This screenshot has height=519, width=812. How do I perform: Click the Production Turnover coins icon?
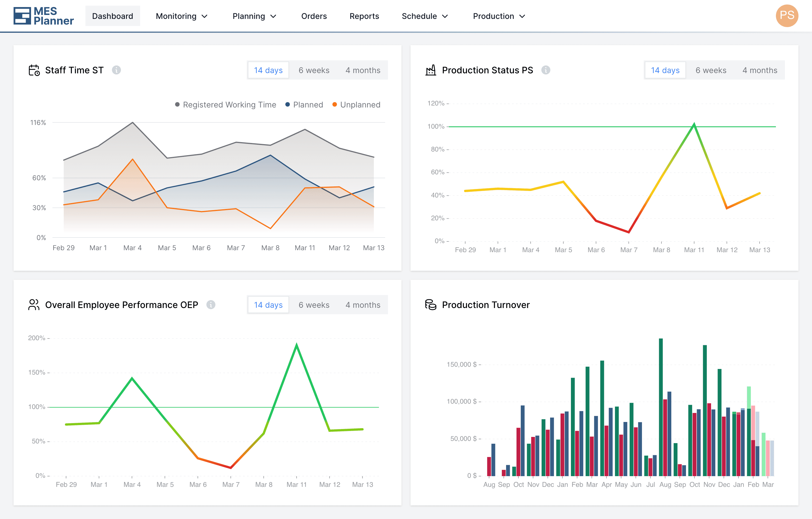click(x=431, y=305)
